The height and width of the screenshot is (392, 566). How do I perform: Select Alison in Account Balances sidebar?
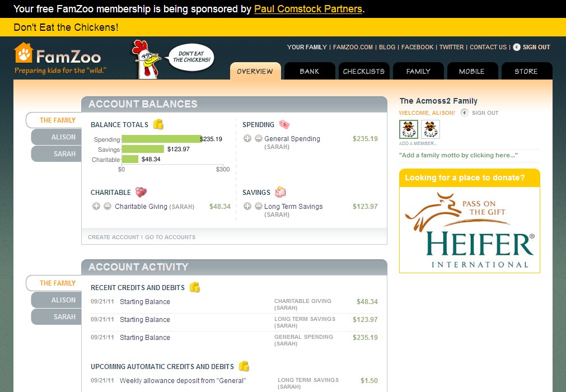coord(57,137)
